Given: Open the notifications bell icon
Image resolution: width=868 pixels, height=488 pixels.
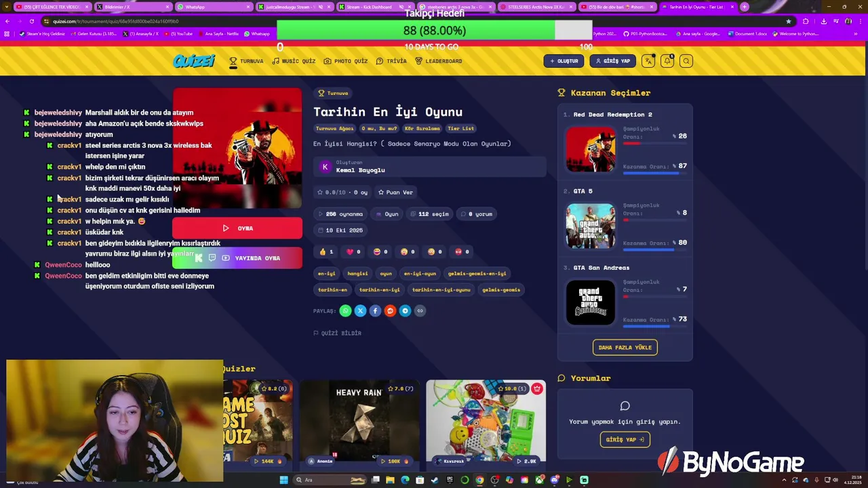Looking at the screenshot, I should pyautogui.click(x=667, y=61).
